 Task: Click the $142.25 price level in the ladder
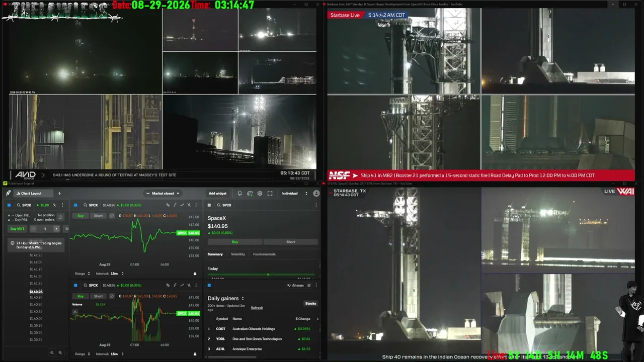click(x=36, y=255)
